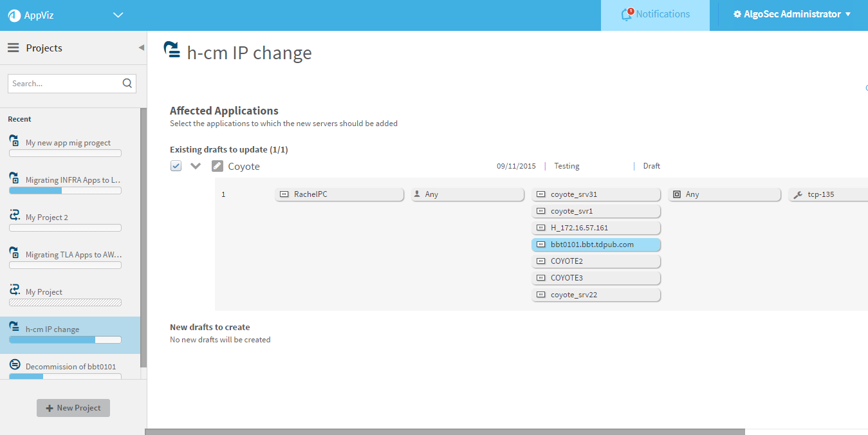Expand the AppViz dropdown chevron
868x435 pixels.
pyautogui.click(x=118, y=15)
